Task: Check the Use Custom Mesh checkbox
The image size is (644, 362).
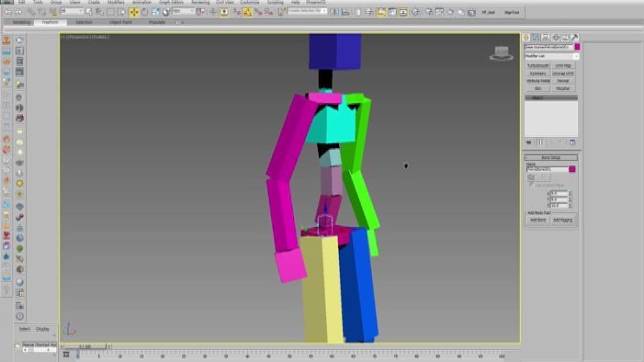Action: tap(531, 185)
